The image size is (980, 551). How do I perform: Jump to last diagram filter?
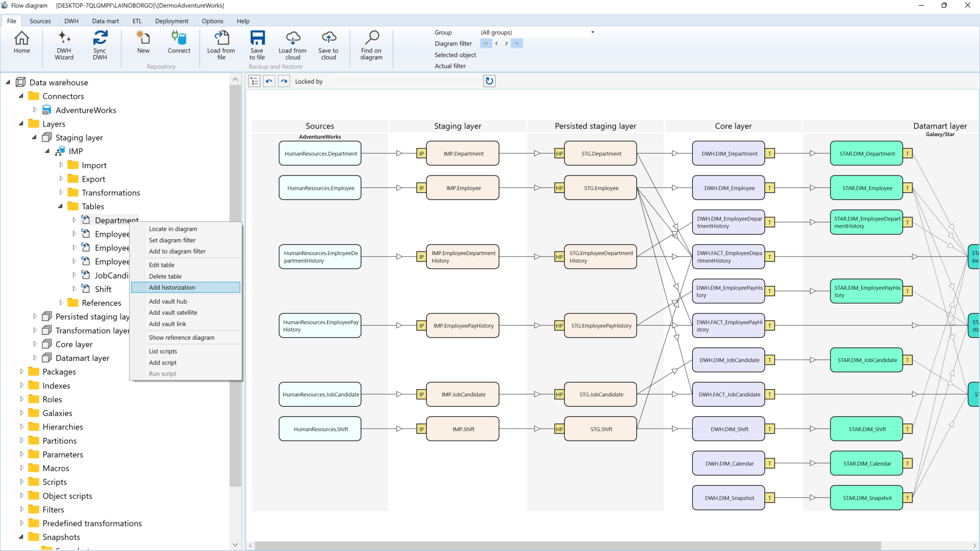(517, 43)
